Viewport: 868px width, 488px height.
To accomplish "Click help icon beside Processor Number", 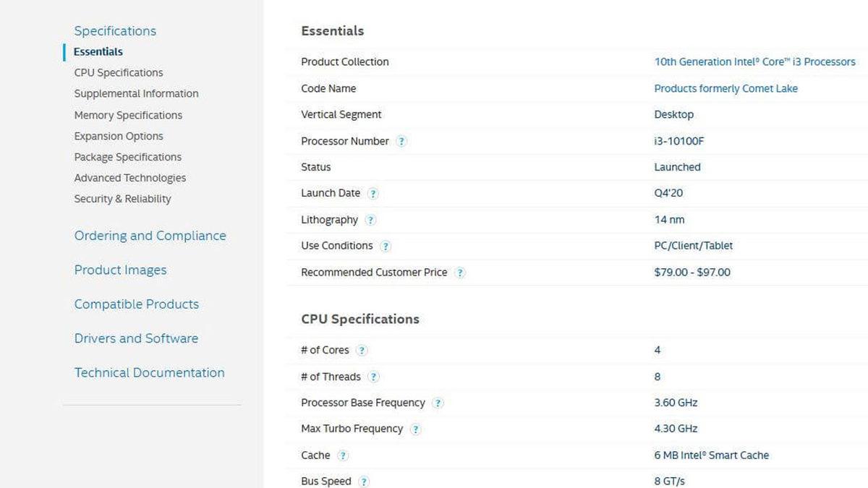I will (x=401, y=141).
